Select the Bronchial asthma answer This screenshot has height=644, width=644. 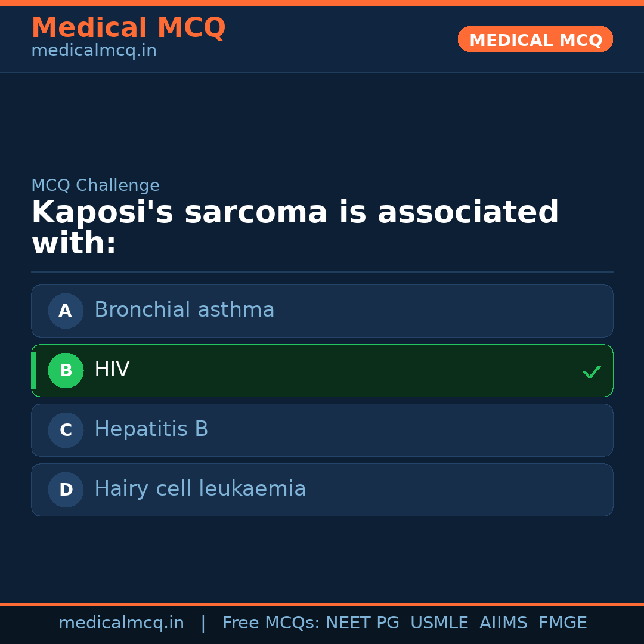(184, 310)
